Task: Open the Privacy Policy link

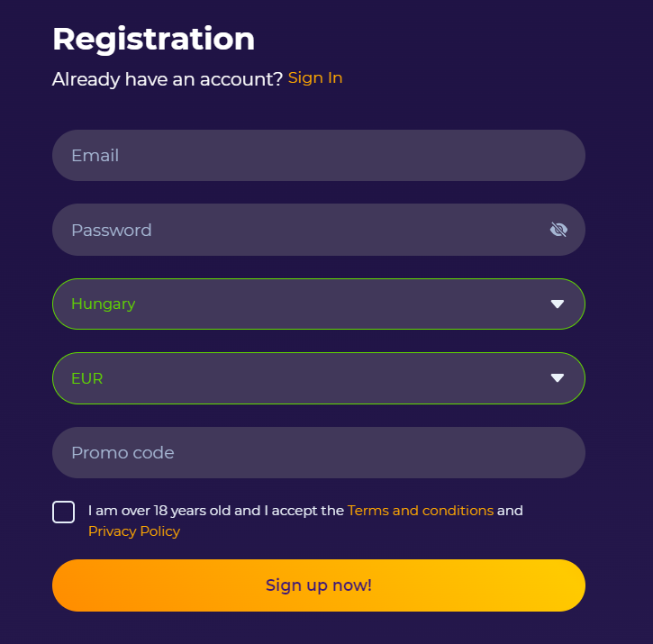Action: 134,531
